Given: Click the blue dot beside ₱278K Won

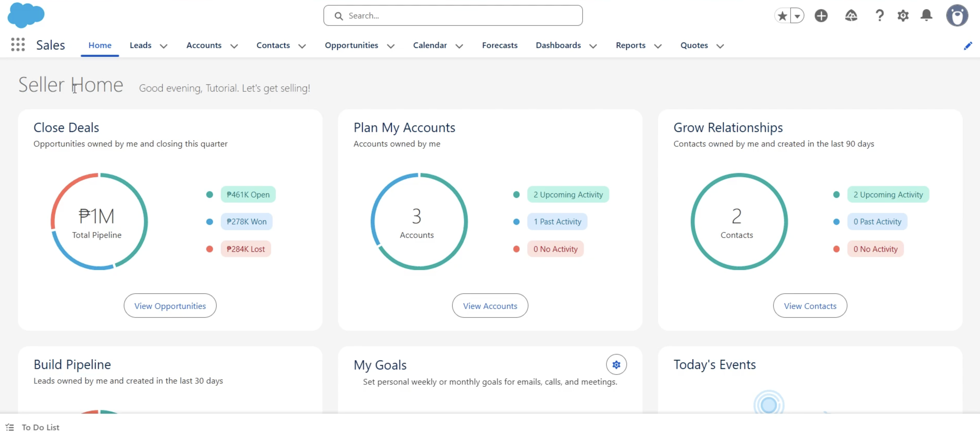Looking at the screenshot, I should coord(210,221).
